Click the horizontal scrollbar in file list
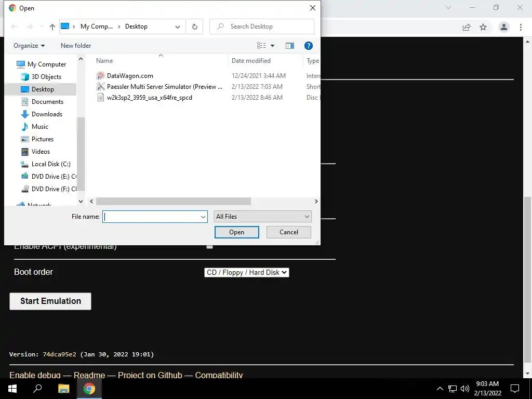 [174, 201]
